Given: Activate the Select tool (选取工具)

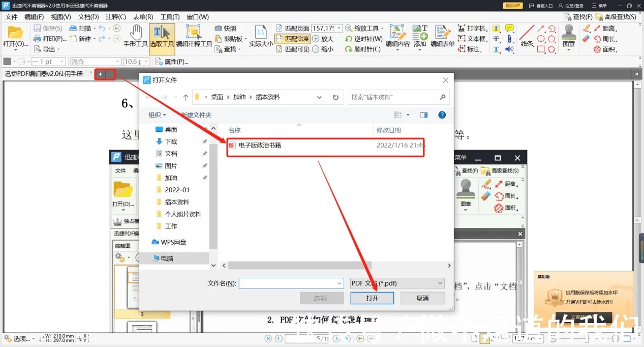Looking at the screenshot, I should 162,38.
